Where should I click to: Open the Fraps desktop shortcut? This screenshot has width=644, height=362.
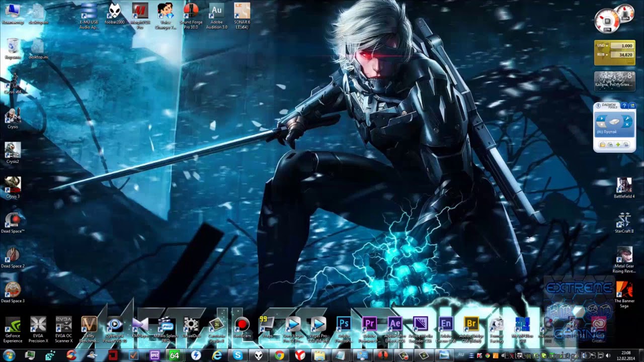[267, 327]
